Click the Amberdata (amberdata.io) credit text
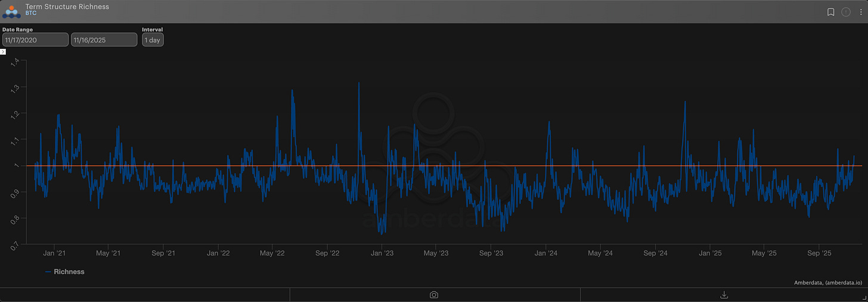This screenshot has height=302, width=868. [829, 283]
